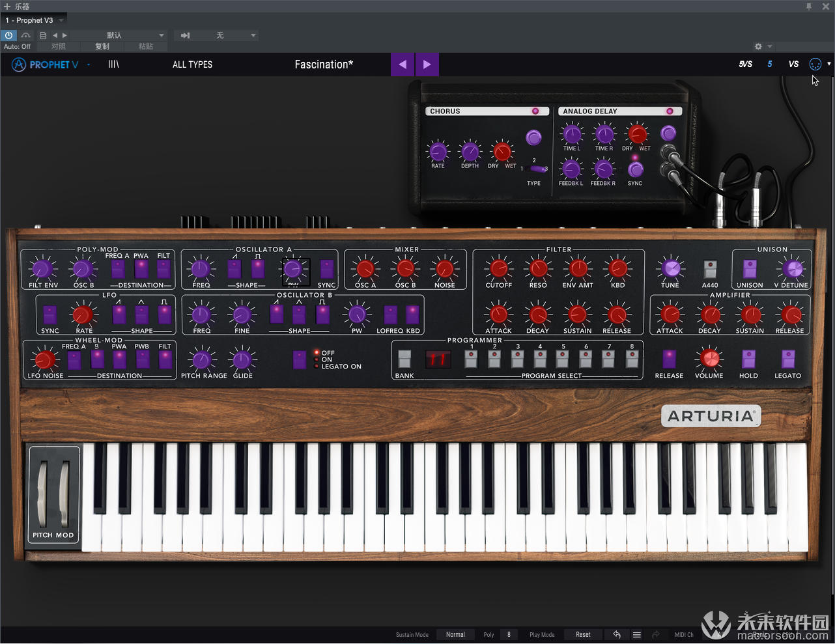Toggle the LFO SYNC switch
This screenshot has height=644, width=835.
coord(50,315)
